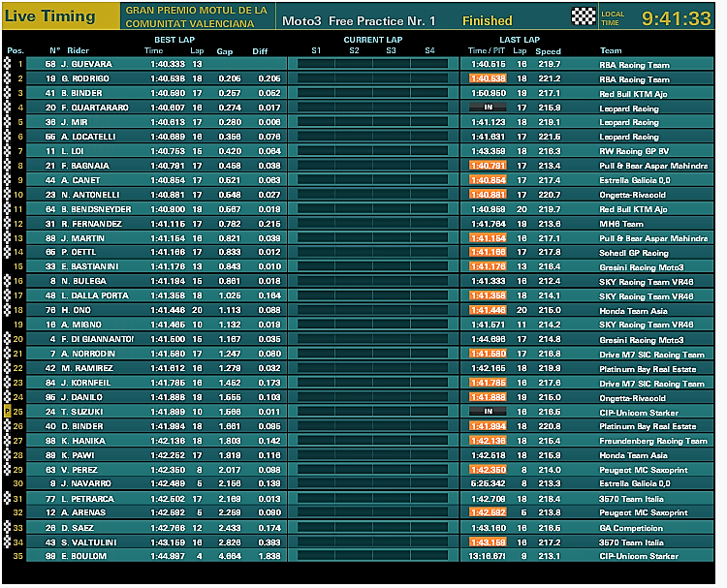This screenshot has width=727, height=588.
Task: Click the orange last lap time 1:40.538
Action: [x=488, y=78]
